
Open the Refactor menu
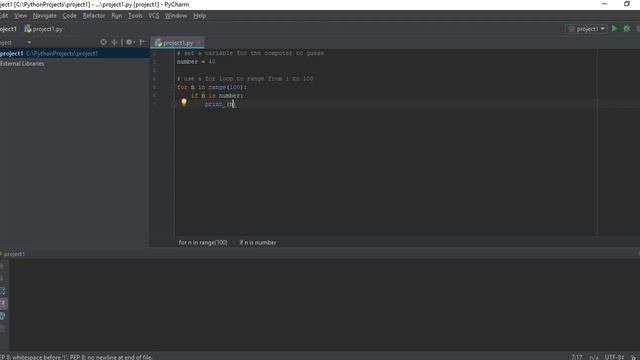(94, 16)
